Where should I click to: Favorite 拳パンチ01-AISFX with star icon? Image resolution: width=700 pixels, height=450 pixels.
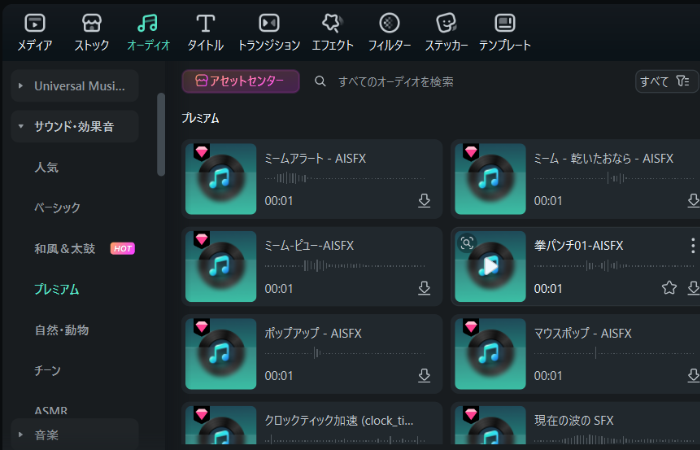coord(669,288)
